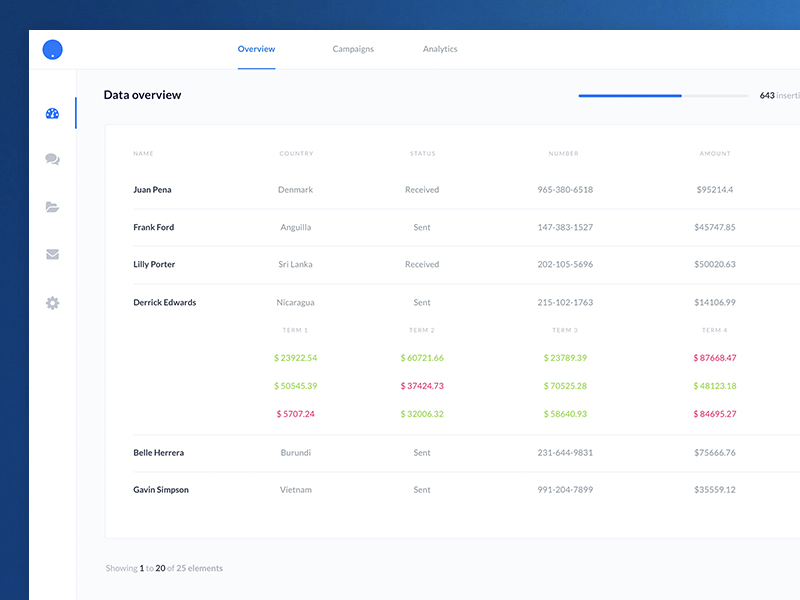The width and height of the screenshot is (800, 600).
Task: Switch to the Overview tab
Action: click(256, 49)
